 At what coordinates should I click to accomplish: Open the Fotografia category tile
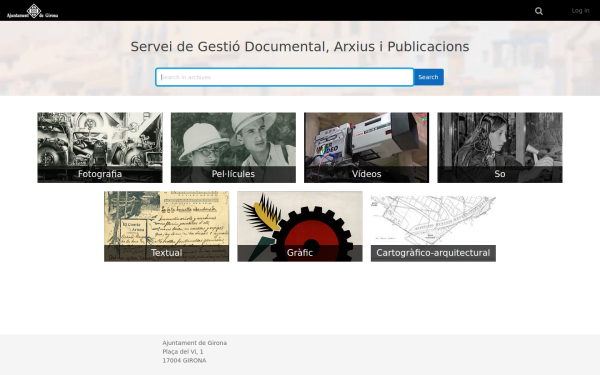pos(100,147)
